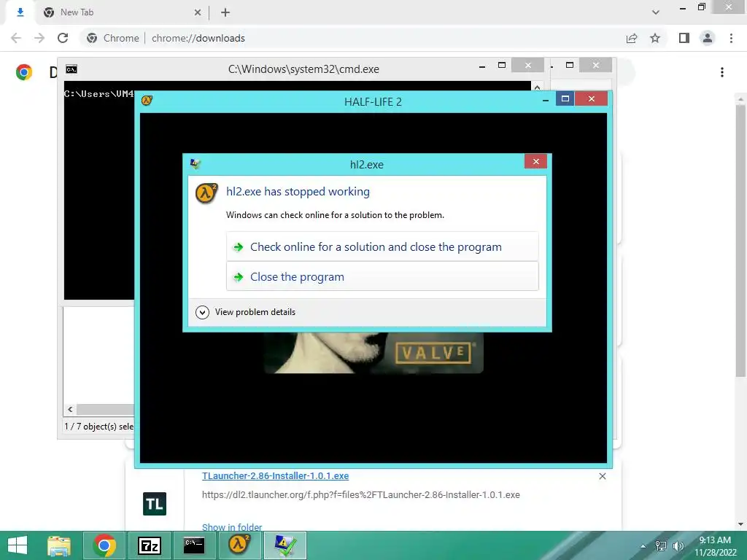Switch to 7-Zip in taskbar
Viewport: 747px width, 560px height.
[x=149, y=545]
